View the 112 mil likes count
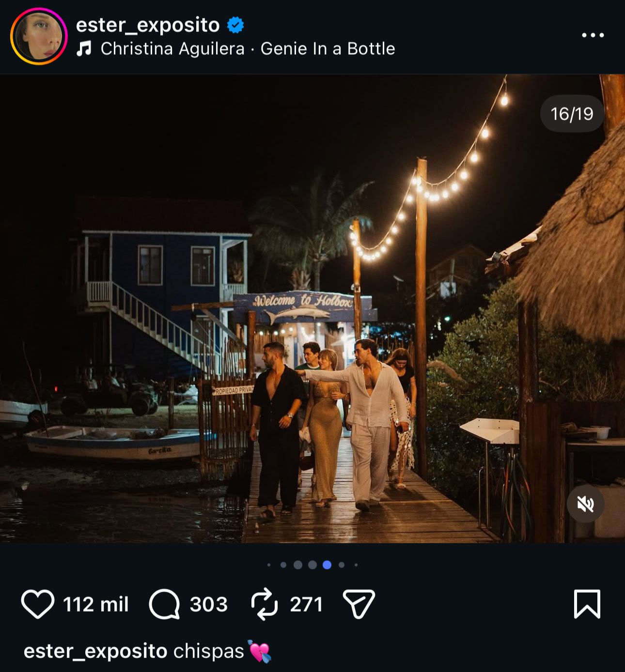Image resolution: width=625 pixels, height=672 pixels. (x=96, y=604)
